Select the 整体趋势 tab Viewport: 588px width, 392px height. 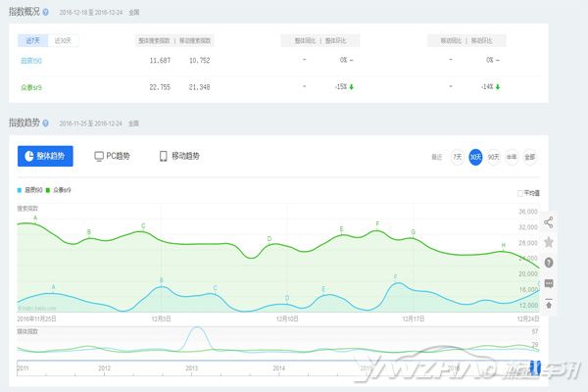(45, 156)
